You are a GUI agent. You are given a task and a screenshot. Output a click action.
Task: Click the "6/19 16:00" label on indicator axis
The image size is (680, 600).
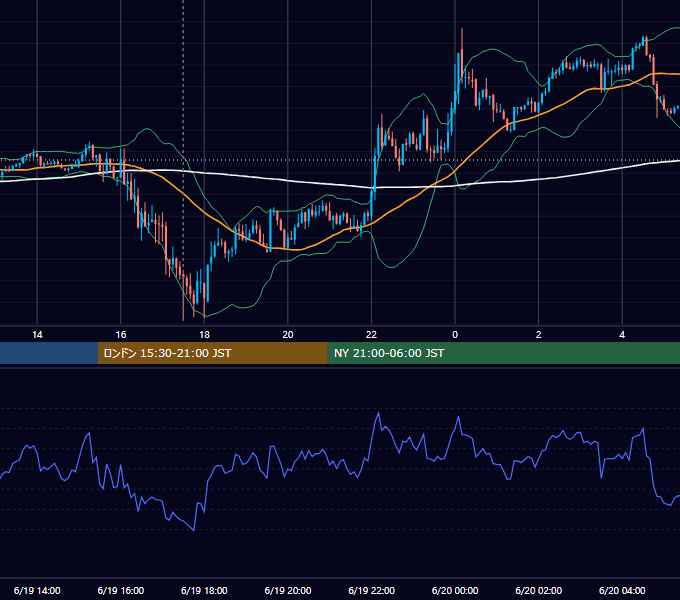[x=121, y=590]
